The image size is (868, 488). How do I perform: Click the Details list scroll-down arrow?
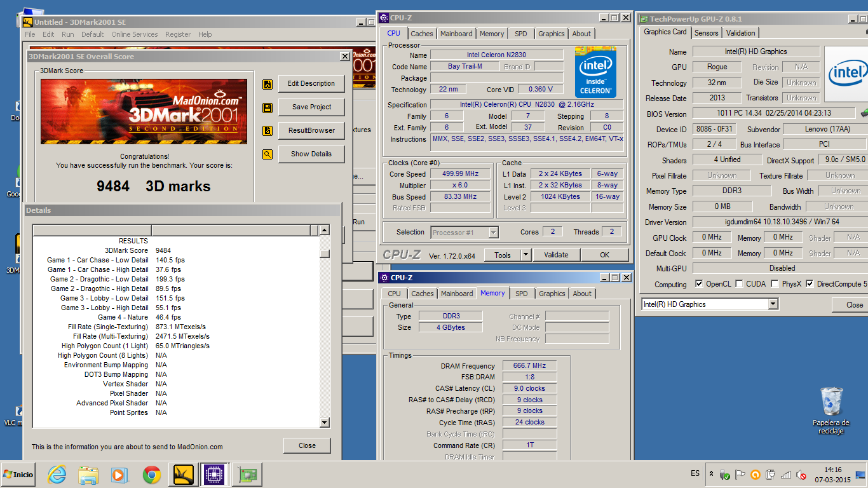click(325, 423)
